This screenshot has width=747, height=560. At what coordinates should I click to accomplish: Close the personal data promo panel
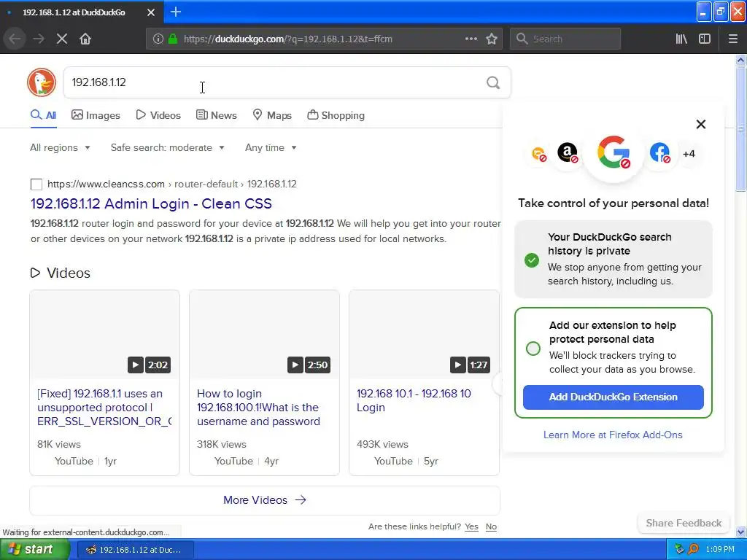(x=701, y=124)
